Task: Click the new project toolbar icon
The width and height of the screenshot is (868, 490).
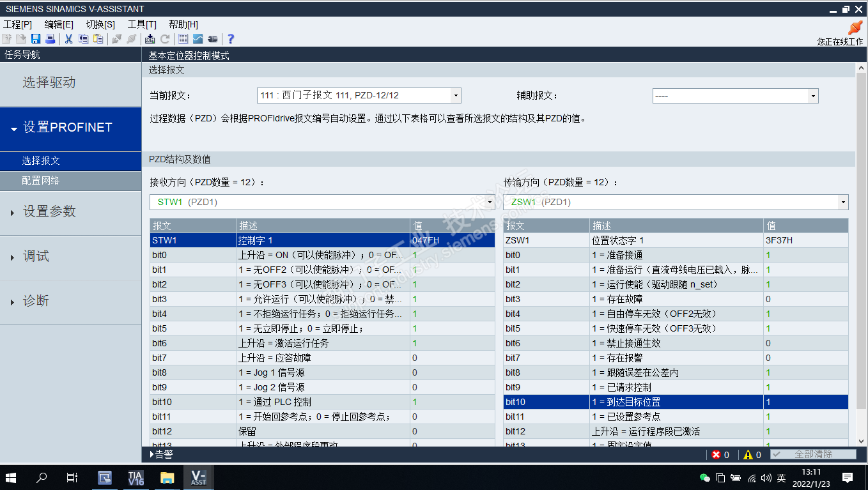Action: pyautogui.click(x=7, y=39)
